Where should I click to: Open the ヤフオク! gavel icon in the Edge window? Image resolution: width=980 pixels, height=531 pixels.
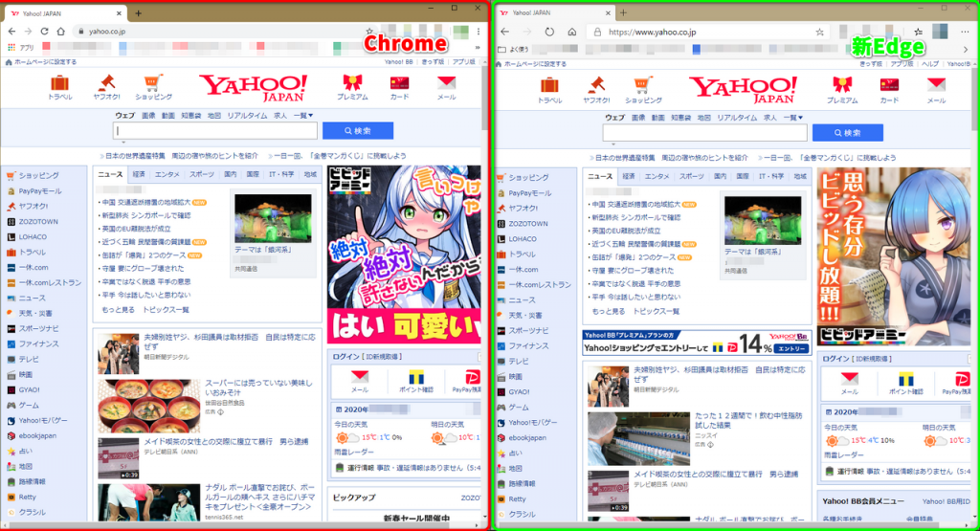(x=596, y=84)
